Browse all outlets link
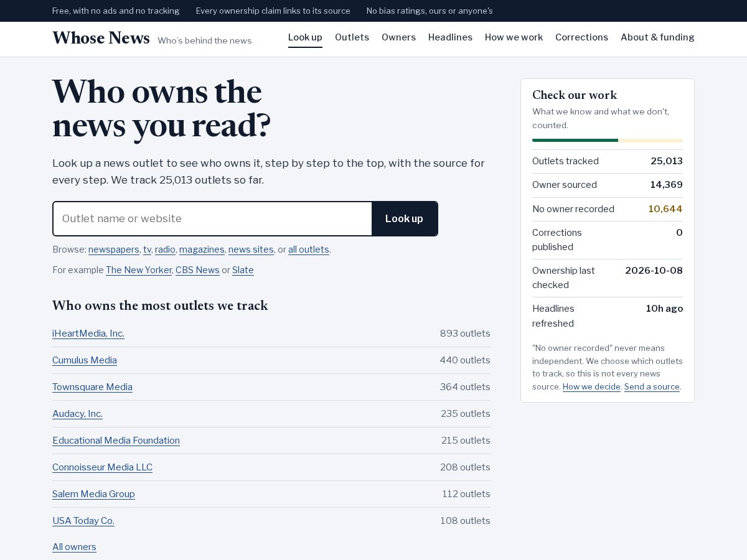This screenshot has height=560, width=747. [309, 250]
